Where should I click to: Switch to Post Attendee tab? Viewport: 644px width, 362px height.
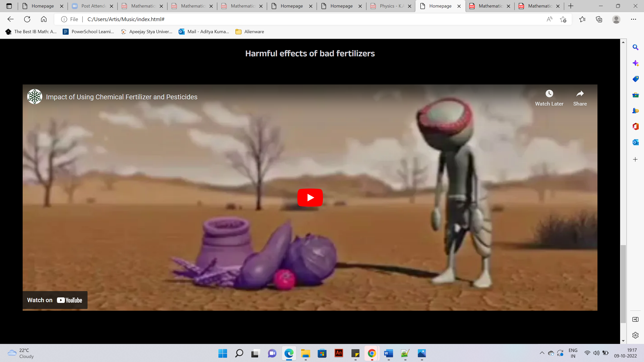(x=92, y=6)
